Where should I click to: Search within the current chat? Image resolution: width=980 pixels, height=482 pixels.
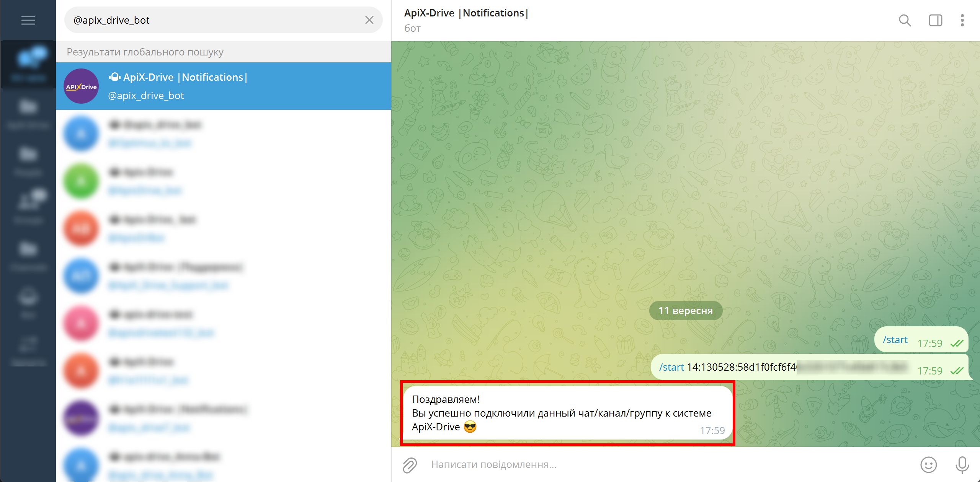click(x=905, y=20)
